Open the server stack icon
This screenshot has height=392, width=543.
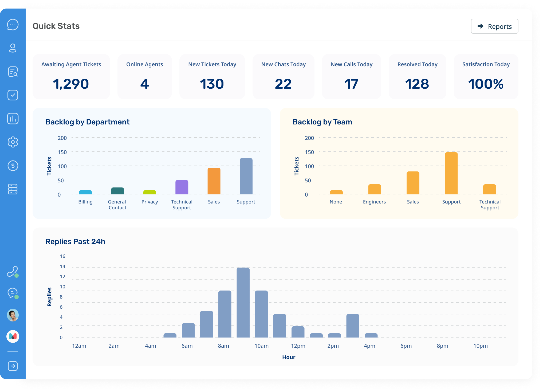click(x=13, y=189)
